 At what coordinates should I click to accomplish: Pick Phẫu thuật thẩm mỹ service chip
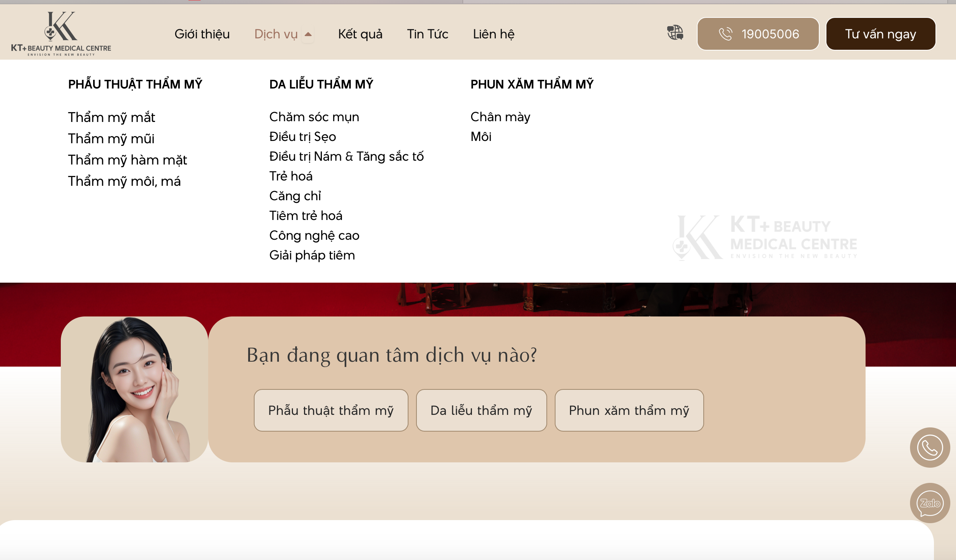pyautogui.click(x=331, y=410)
